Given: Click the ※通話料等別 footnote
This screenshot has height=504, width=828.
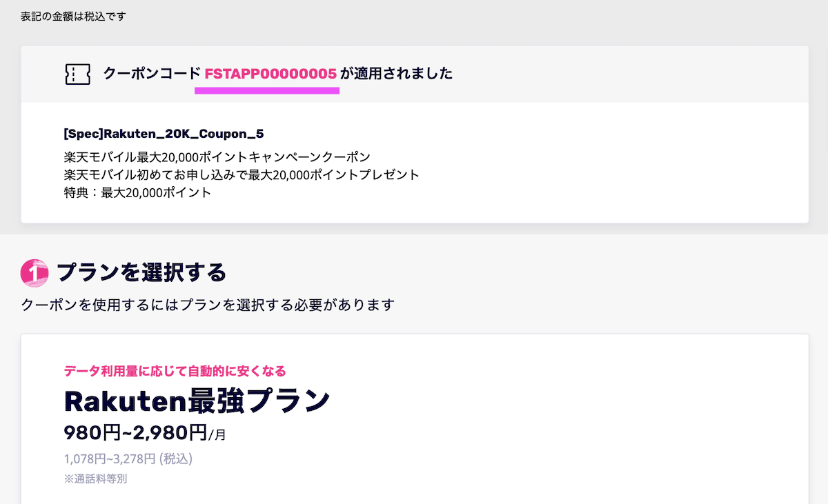Looking at the screenshot, I should pos(95,478).
